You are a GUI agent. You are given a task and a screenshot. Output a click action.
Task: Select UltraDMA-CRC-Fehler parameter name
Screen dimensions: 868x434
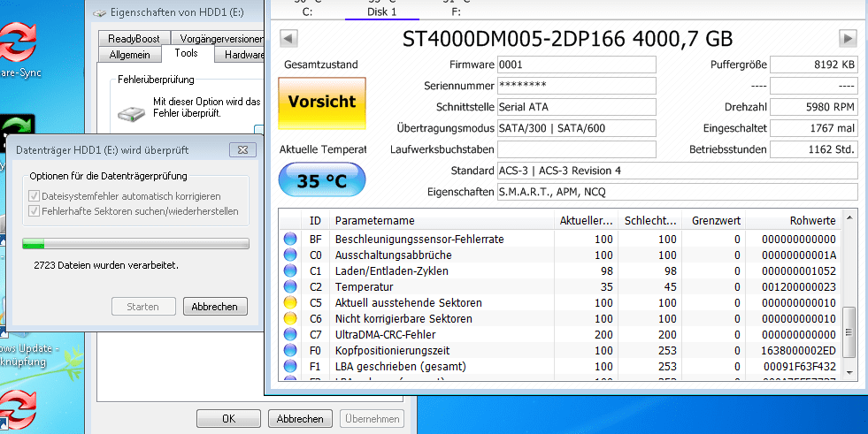[x=385, y=334]
